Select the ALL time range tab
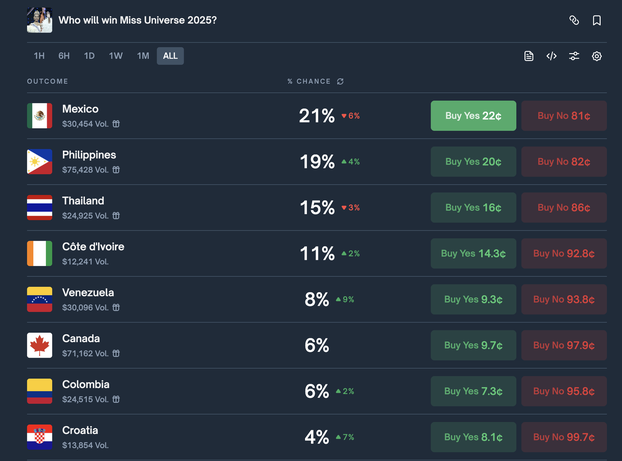The width and height of the screenshot is (622, 461). [x=170, y=56]
